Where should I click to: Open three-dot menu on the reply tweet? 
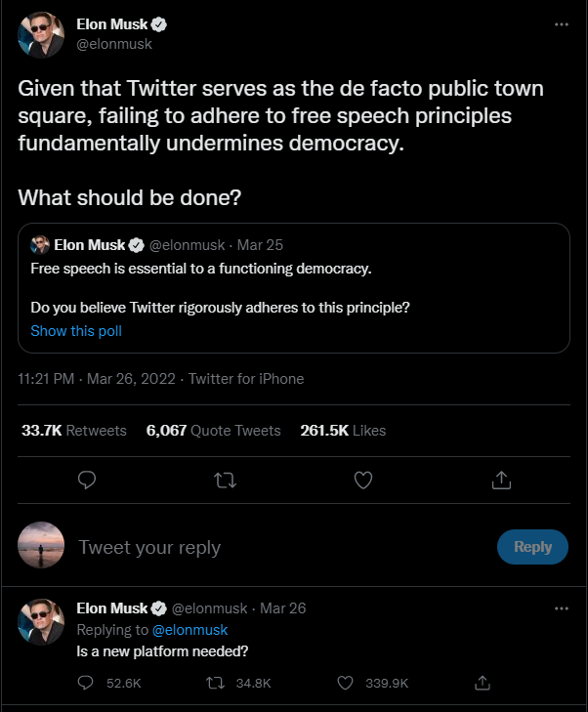tap(561, 607)
